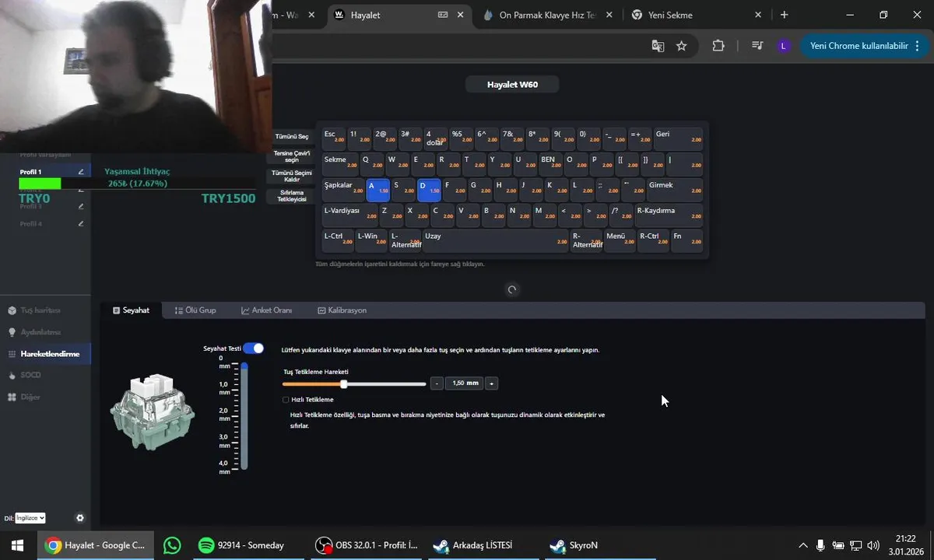Select the Uzay spacebar key
934x560 pixels.
click(495, 240)
